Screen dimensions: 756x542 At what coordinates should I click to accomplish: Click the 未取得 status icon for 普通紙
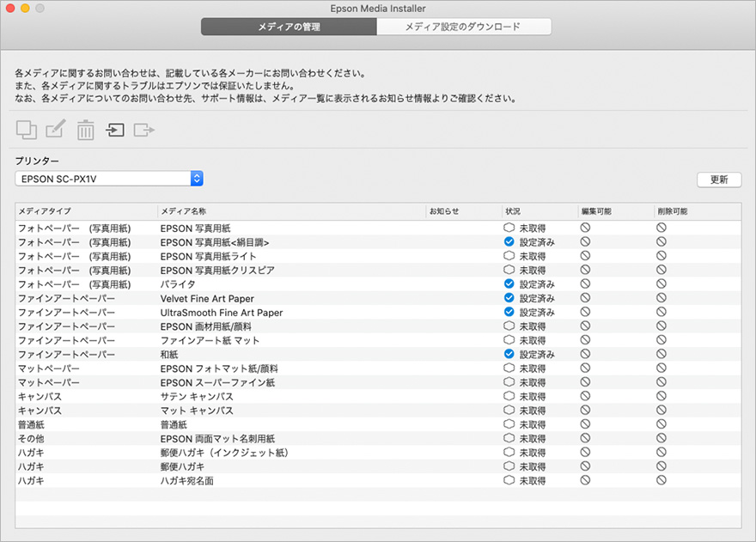(x=509, y=425)
